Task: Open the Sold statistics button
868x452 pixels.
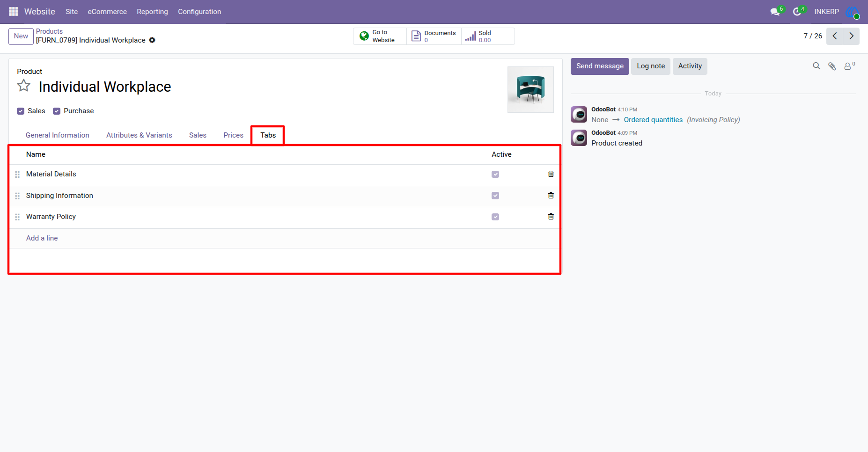Action: pyautogui.click(x=488, y=36)
